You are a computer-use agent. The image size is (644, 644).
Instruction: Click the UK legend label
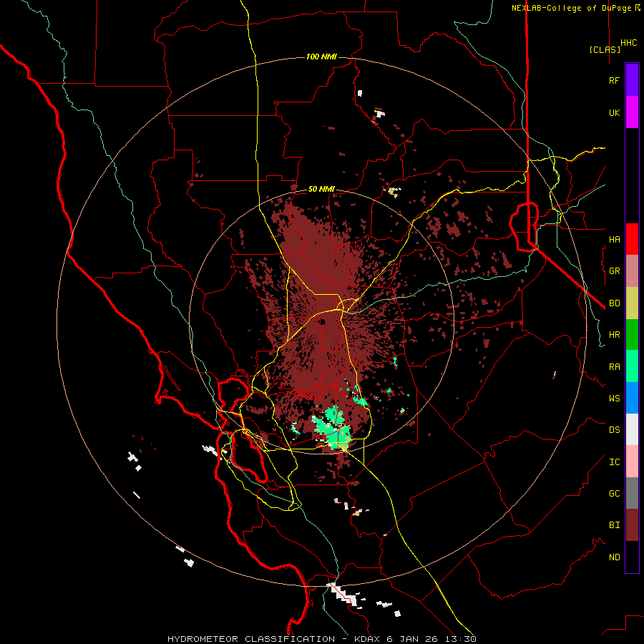coord(614,112)
